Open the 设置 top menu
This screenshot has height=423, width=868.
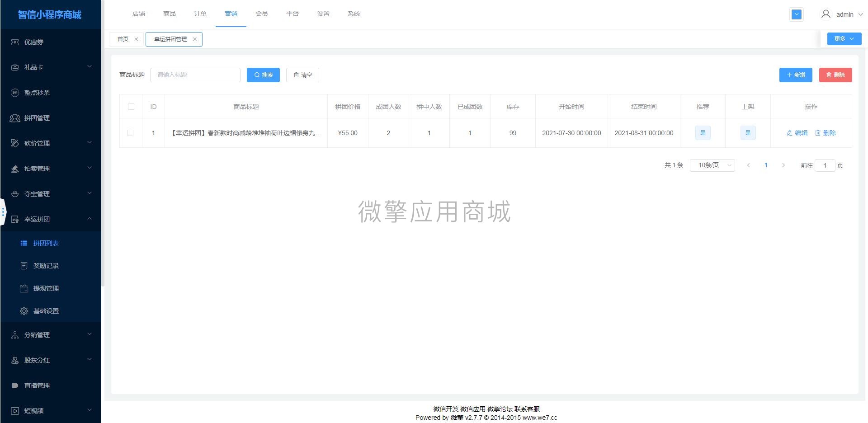tap(323, 14)
